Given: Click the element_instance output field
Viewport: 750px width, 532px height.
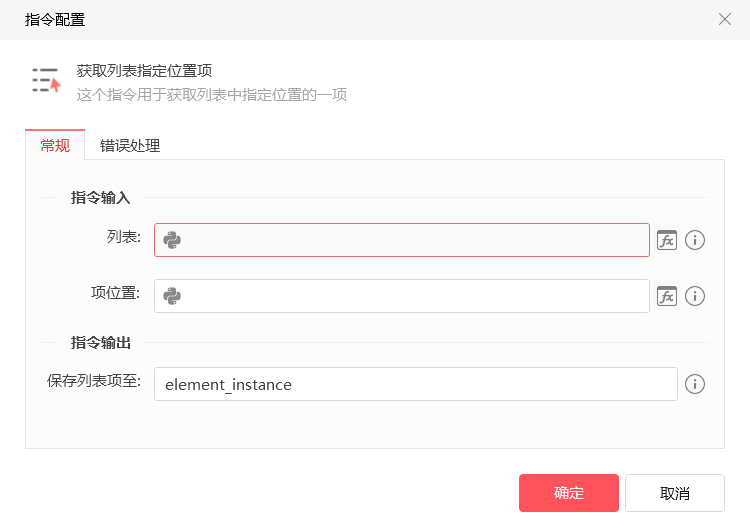Looking at the screenshot, I should click(x=416, y=384).
